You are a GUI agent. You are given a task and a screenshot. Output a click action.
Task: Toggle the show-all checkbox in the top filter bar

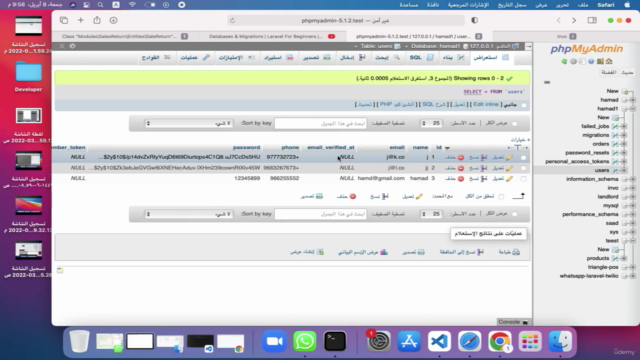(514, 123)
